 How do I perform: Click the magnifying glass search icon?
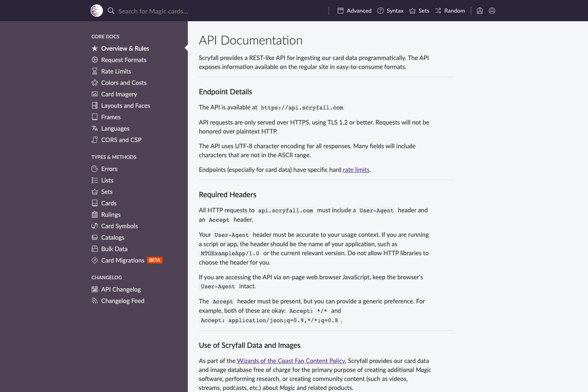point(111,11)
